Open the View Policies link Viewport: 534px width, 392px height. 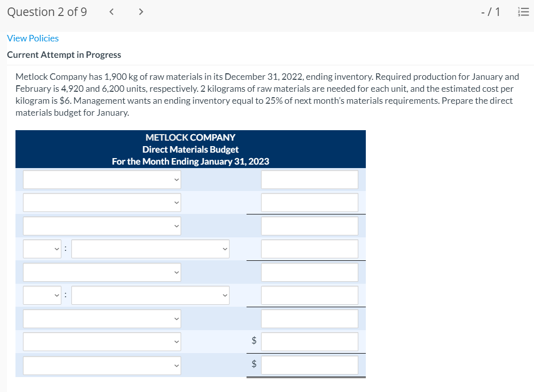point(32,38)
